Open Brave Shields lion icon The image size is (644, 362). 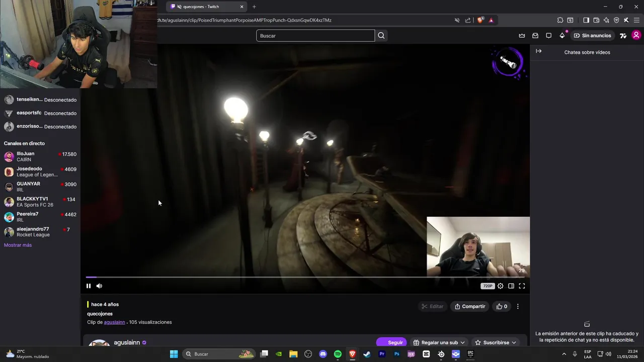coord(480,20)
